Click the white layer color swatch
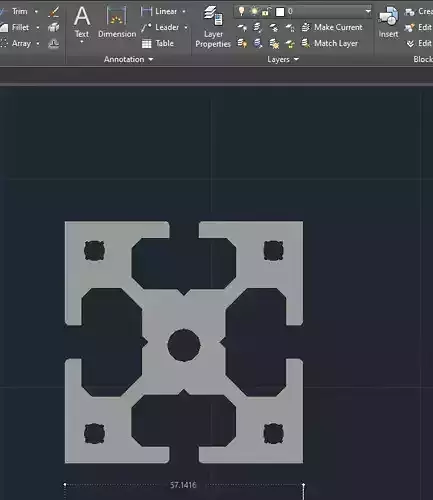The height and width of the screenshot is (500, 433). (x=280, y=12)
